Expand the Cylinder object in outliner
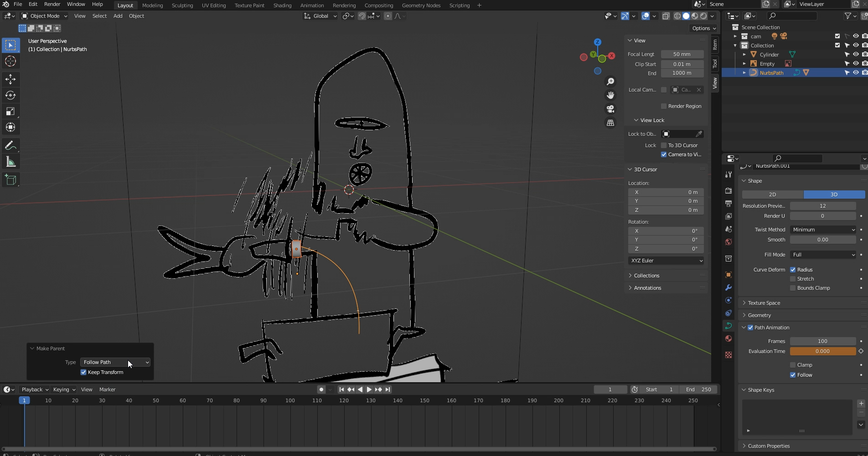The height and width of the screenshot is (456, 868). 744,55
